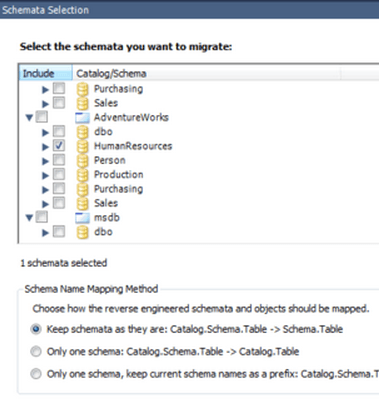Click the Person schema database icon

(x=82, y=161)
